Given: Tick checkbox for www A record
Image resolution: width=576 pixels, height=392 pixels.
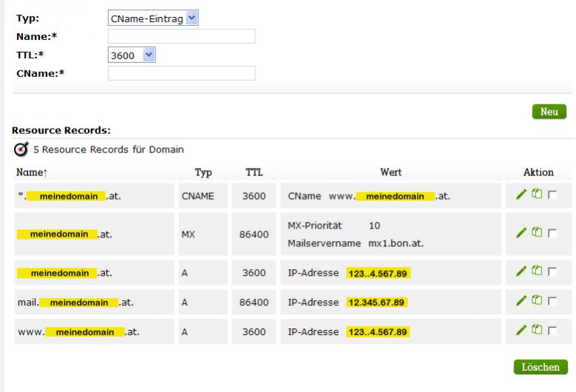Looking at the screenshot, I should point(552,331).
